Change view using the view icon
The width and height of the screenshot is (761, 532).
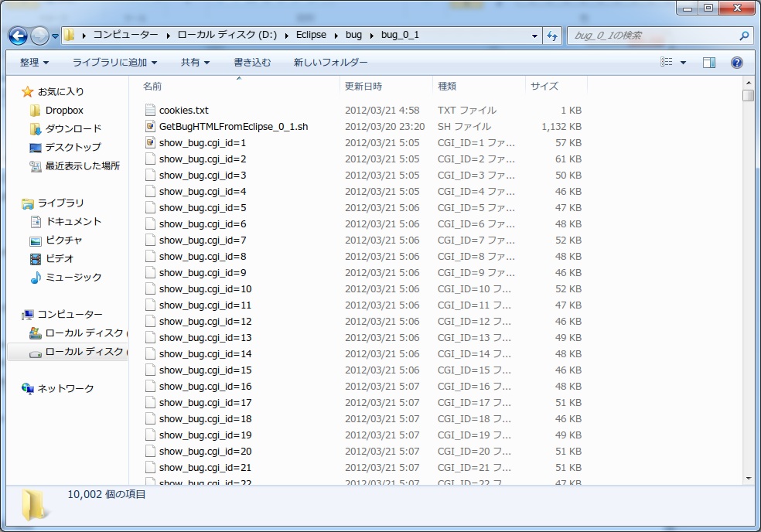(x=667, y=62)
